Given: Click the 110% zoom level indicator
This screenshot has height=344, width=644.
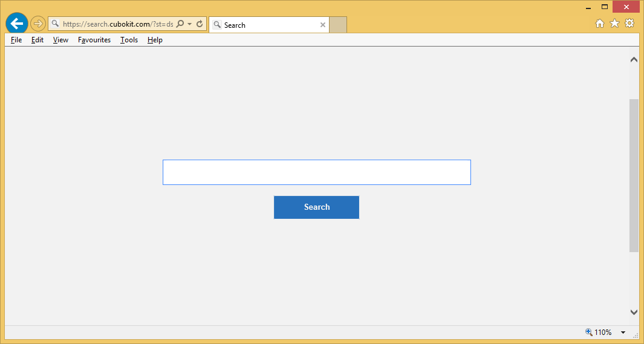Looking at the screenshot, I should (x=599, y=333).
